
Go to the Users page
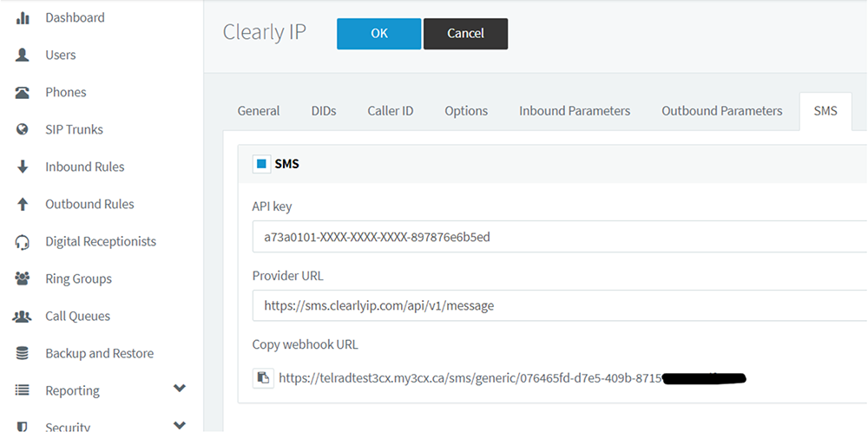[61, 55]
